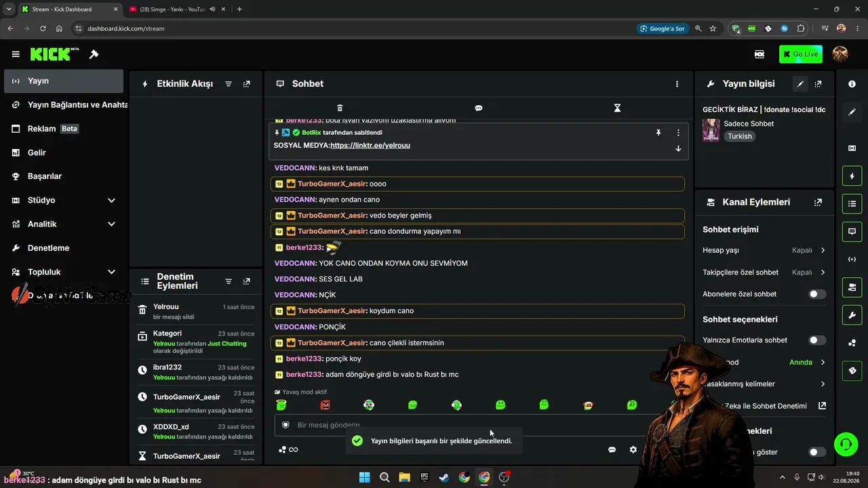868x488 pixels.
Task: Open Başarılar in the sidebar
Action: point(64,176)
